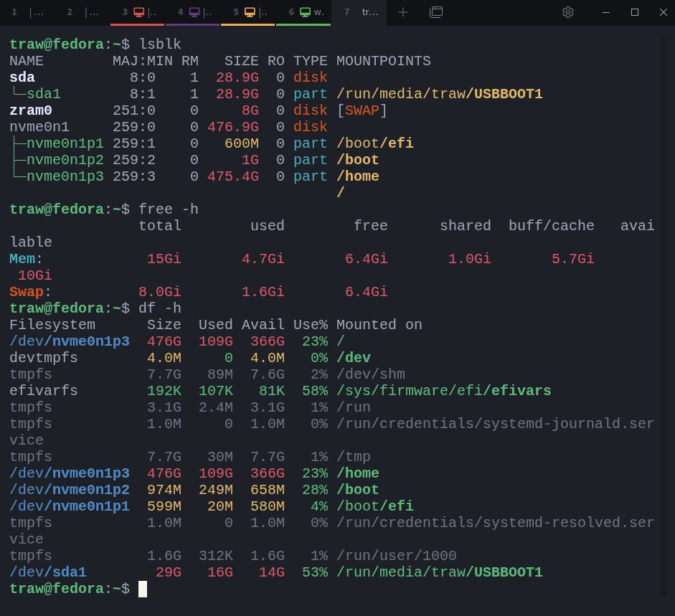Open a new tab with plus icon
This screenshot has width=675, height=616.
coord(403,12)
